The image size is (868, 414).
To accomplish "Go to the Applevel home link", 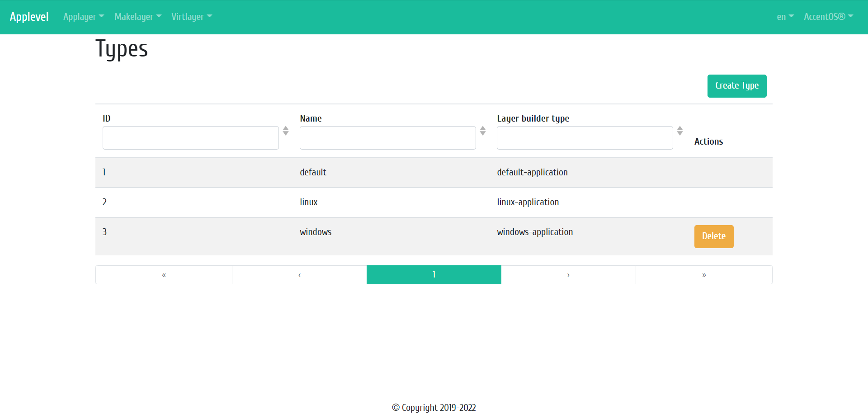I will click(29, 17).
